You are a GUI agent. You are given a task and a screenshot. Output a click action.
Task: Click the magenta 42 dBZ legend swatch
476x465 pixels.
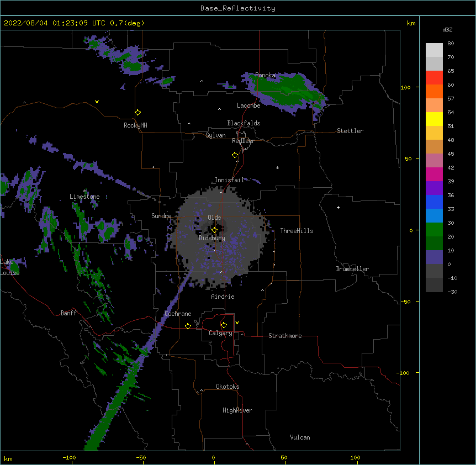(434, 174)
